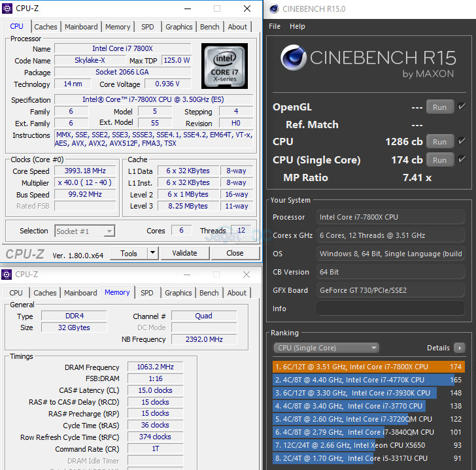The width and height of the screenshot is (476, 470).
Task: Click the Core Speed value 3993.18 MHz
Action: click(x=85, y=171)
